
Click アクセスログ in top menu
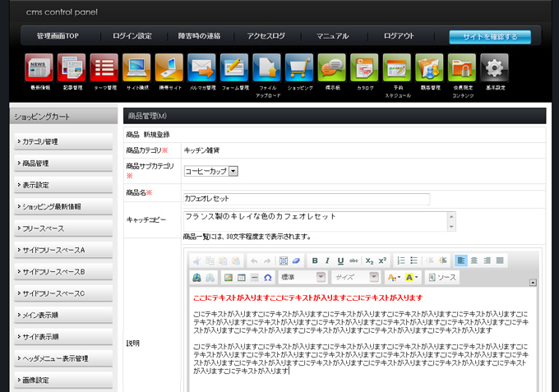click(x=266, y=36)
